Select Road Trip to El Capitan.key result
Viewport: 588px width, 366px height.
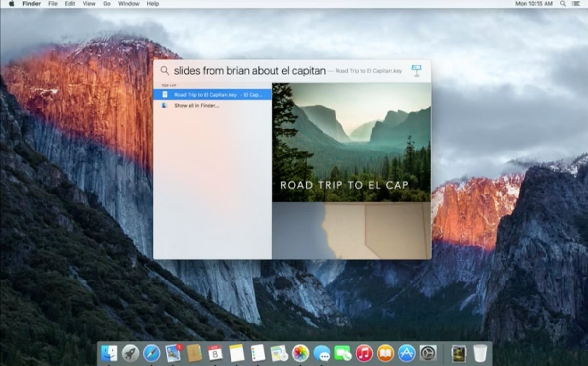[212, 94]
